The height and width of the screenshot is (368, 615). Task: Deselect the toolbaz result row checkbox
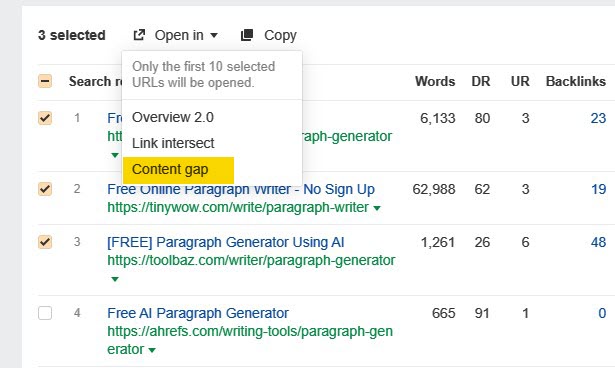click(x=45, y=242)
